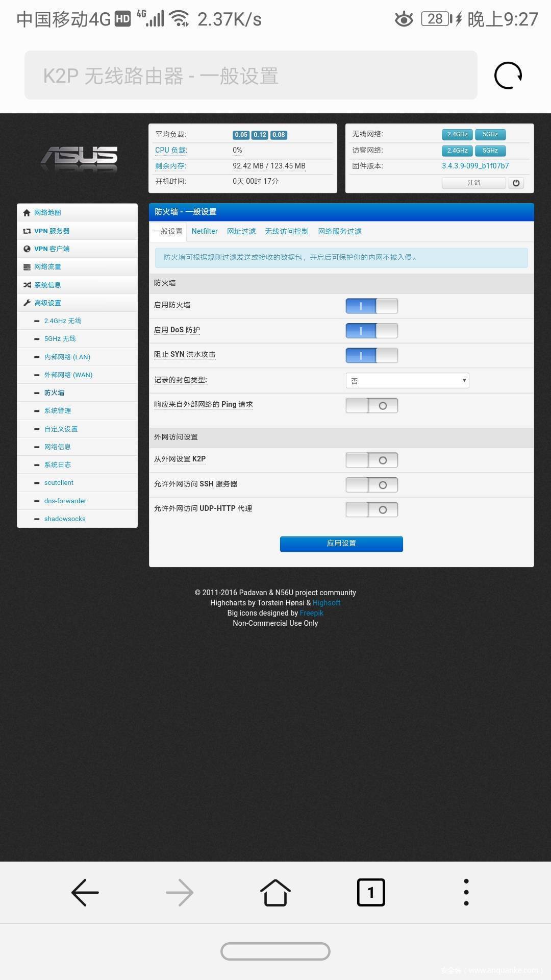Viewport: 551px width, 980px height.
Task: Click the 无线网络 5GHz button
Action: pos(490,135)
